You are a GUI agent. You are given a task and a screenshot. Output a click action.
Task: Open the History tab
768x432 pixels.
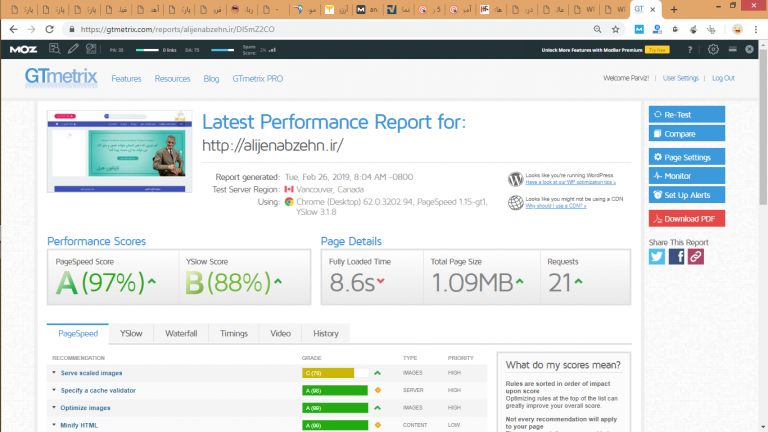tap(326, 334)
